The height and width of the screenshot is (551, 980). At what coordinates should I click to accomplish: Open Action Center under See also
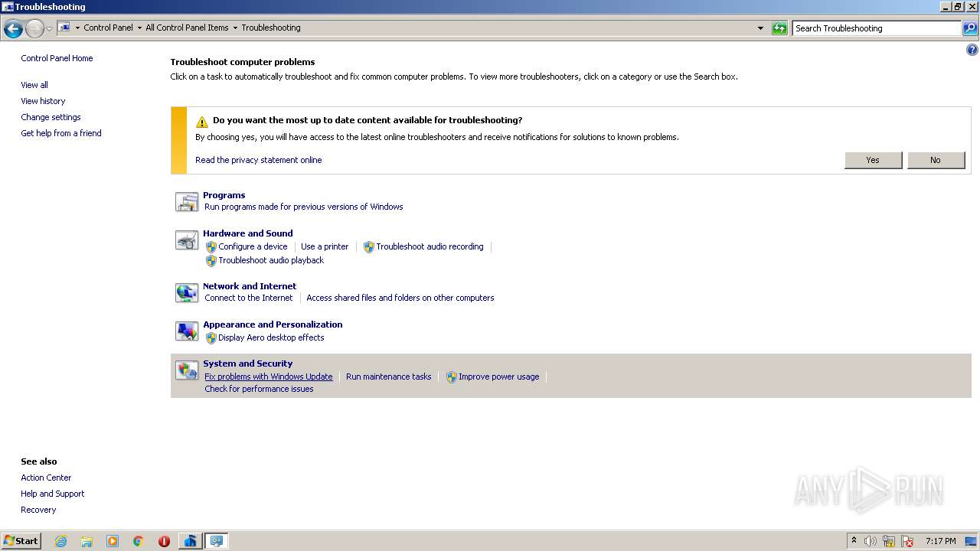46,478
